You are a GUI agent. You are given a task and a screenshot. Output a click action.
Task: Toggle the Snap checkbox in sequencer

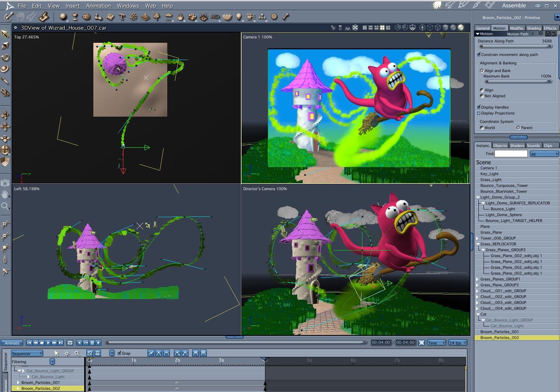point(119,353)
